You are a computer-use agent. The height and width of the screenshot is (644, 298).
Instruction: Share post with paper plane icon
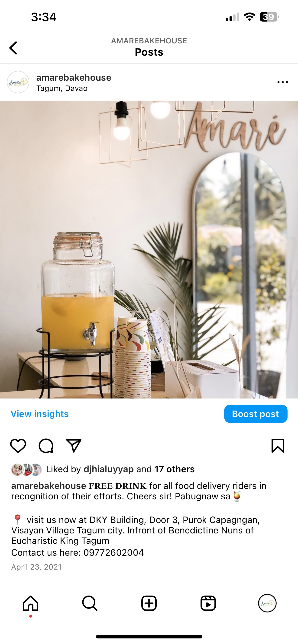74,446
